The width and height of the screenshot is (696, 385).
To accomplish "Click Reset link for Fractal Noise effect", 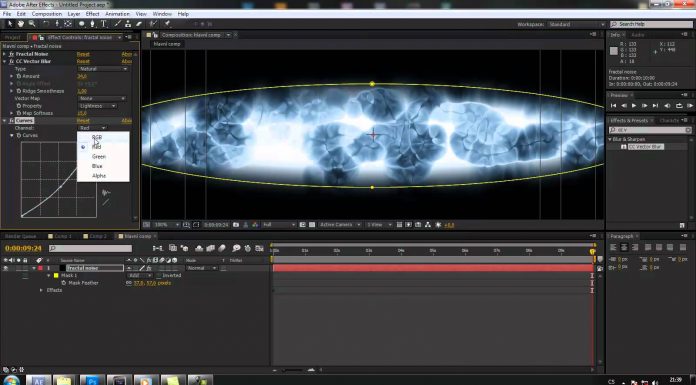I will (83, 54).
